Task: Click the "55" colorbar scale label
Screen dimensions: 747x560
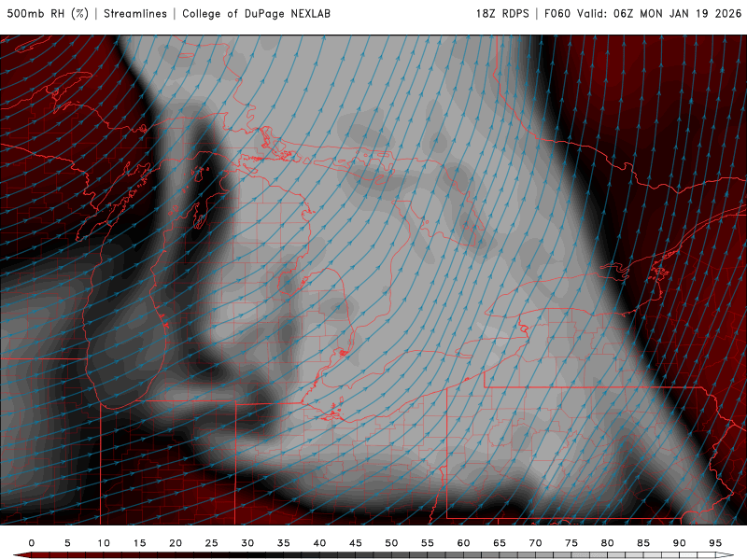Action: point(428,543)
